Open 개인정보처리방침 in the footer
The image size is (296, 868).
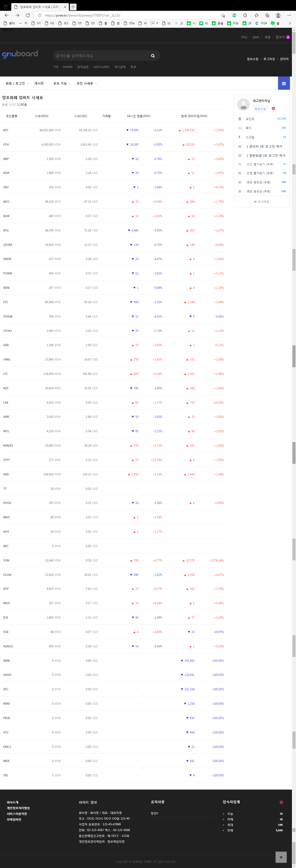pyautogui.click(x=18, y=808)
